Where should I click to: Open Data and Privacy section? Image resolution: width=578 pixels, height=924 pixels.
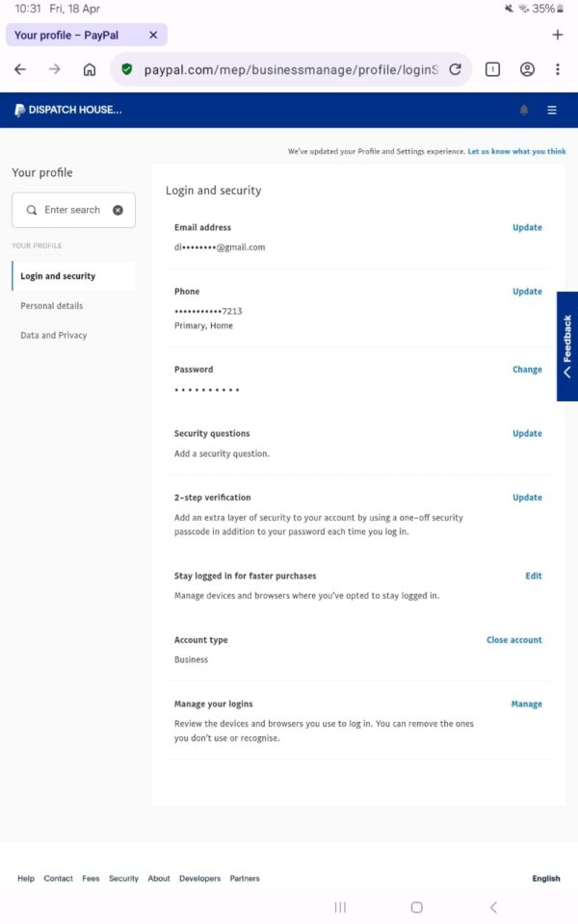point(54,336)
